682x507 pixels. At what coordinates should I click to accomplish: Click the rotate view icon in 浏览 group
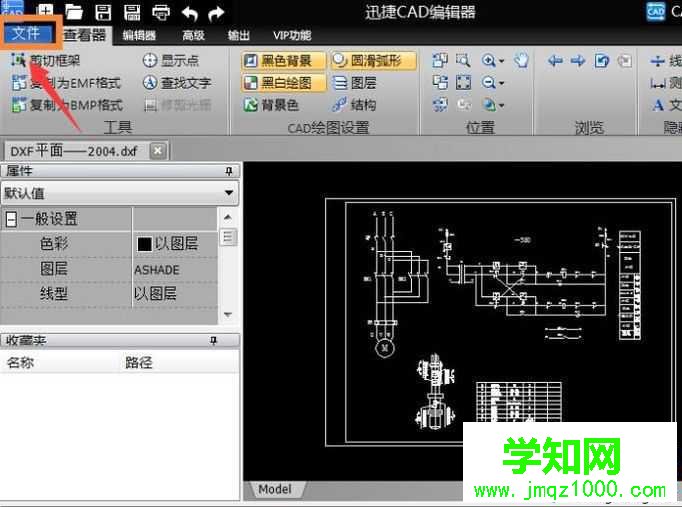602,60
